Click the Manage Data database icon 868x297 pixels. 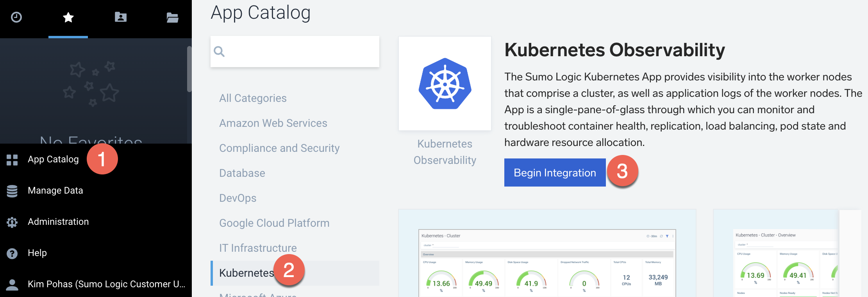coord(12,191)
